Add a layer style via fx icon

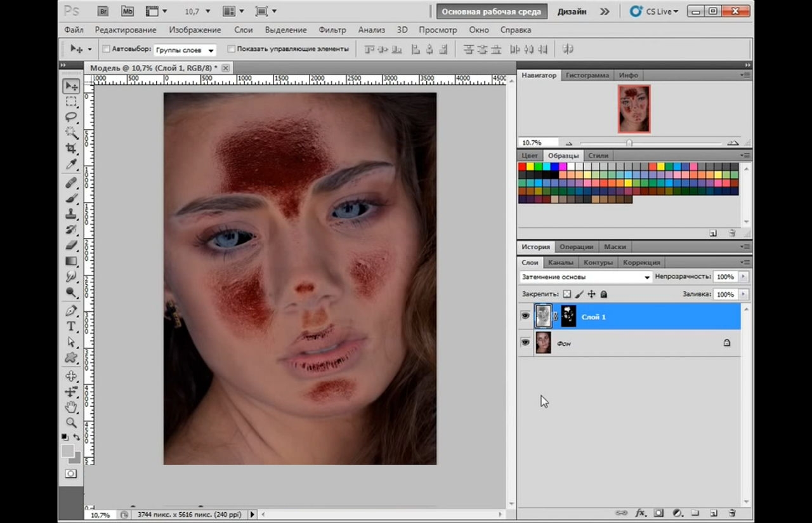click(641, 513)
